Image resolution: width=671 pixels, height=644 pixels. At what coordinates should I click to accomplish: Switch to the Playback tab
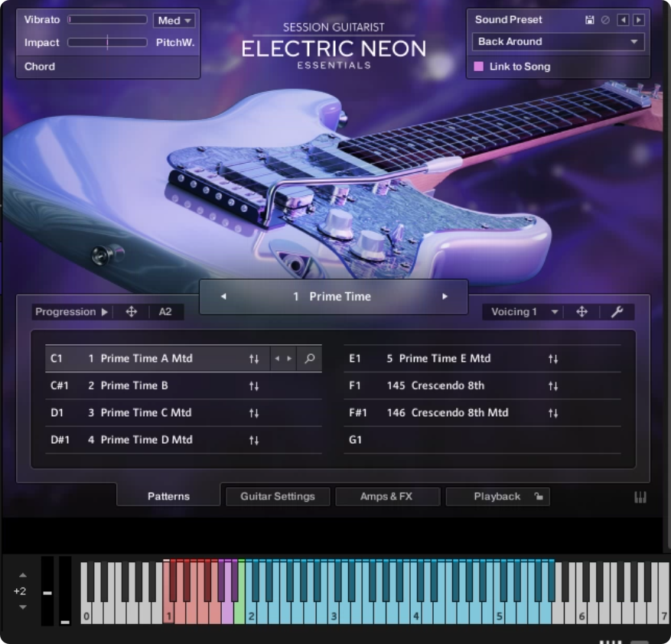[x=497, y=496]
